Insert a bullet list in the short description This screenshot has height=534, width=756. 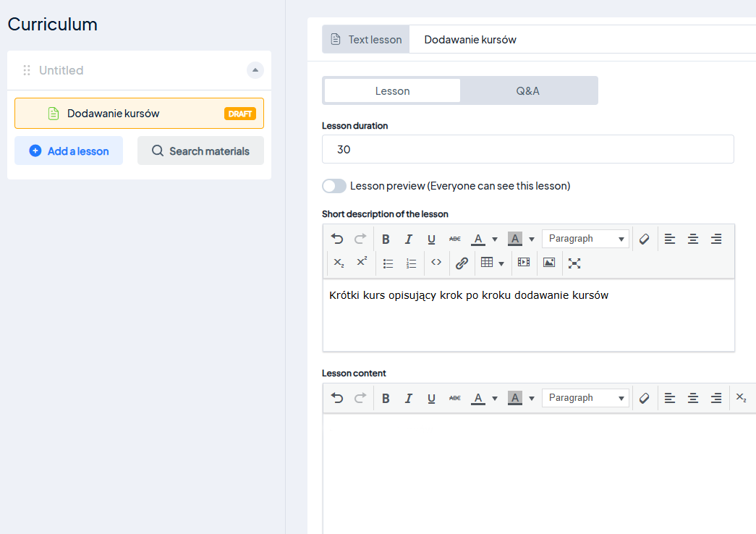(388, 263)
